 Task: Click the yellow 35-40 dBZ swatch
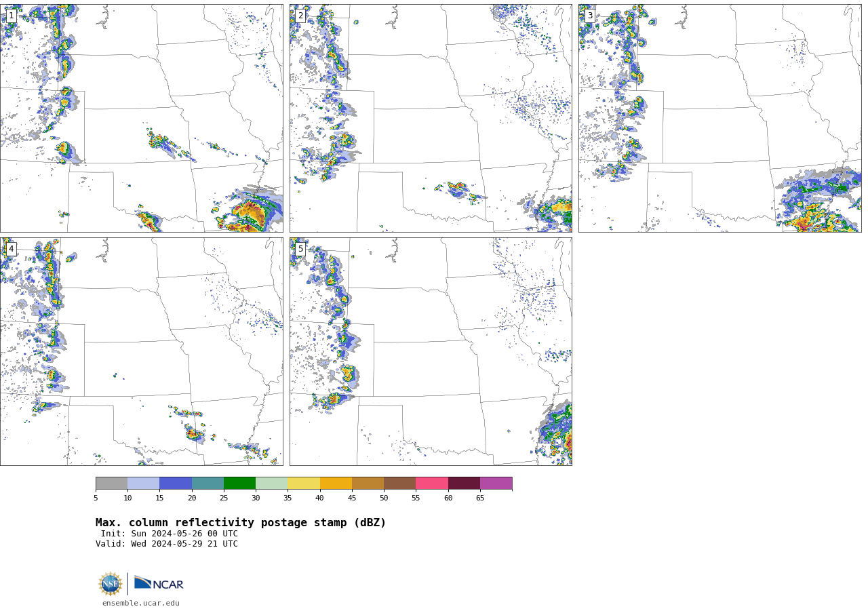click(304, 483)
